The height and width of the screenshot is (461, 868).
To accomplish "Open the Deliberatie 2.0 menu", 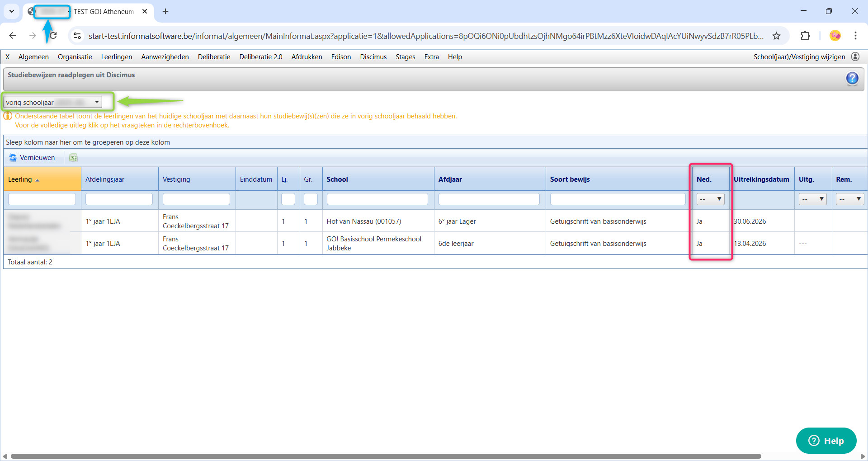I will [x=260, y=57].
